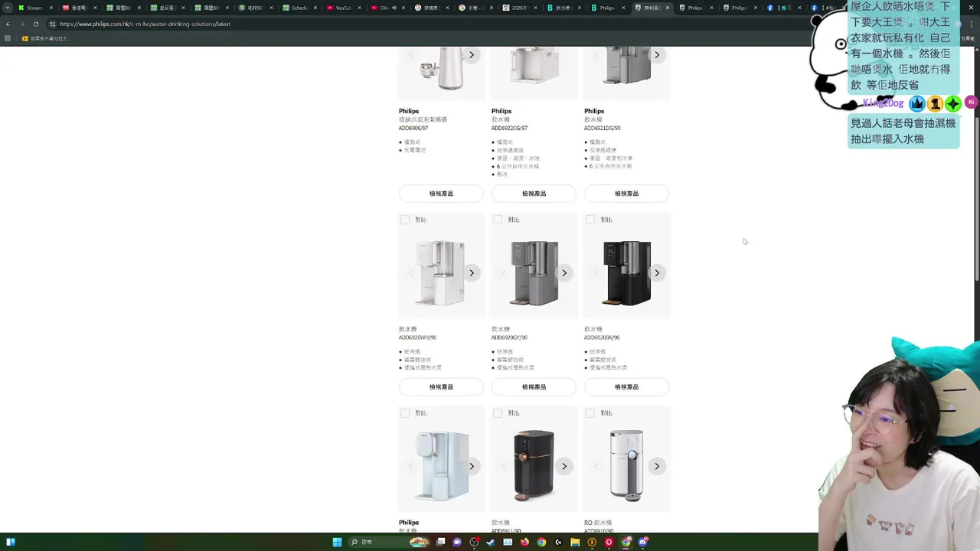The width and height of the screenshot is (980, 551).
Task: Show next image of RO ADD6910/90 dispenser
Action: click(x=657, y=466)
